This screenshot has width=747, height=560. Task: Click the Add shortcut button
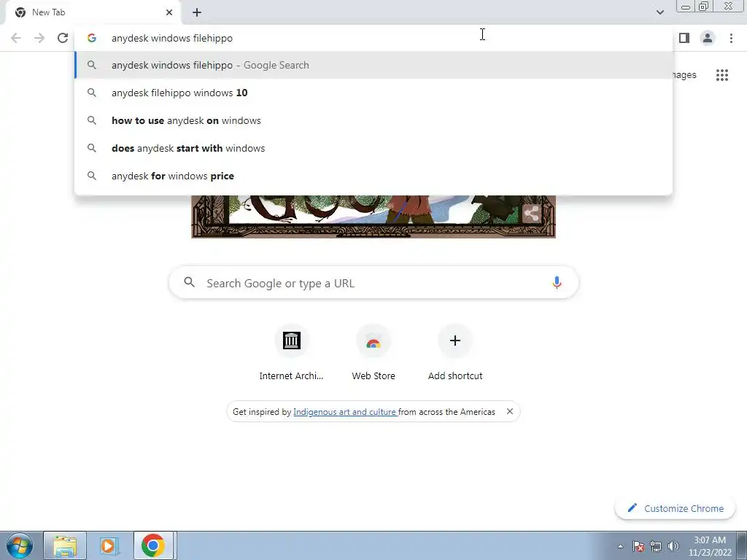click(x=455, y=353)
